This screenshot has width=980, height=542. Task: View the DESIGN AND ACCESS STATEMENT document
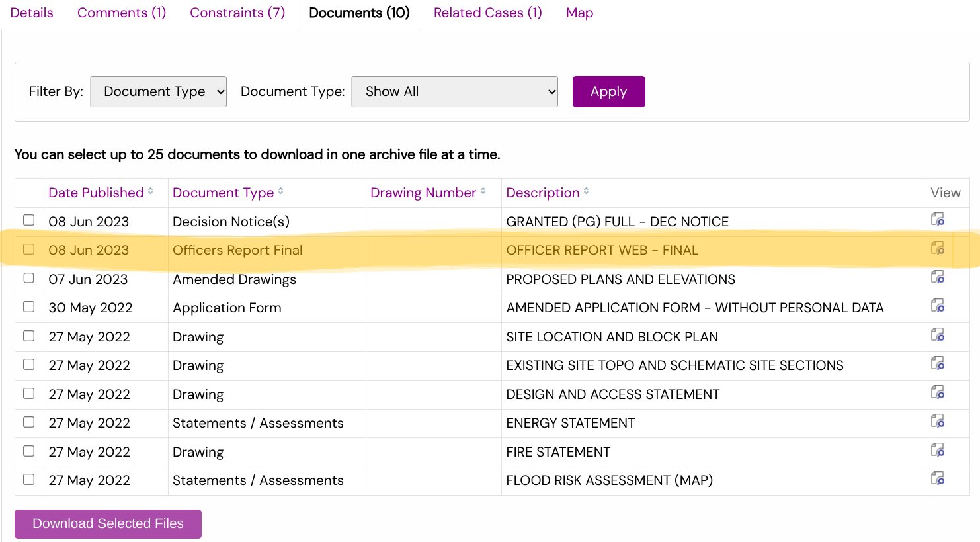pyautogui.click(x=938, y=392)
